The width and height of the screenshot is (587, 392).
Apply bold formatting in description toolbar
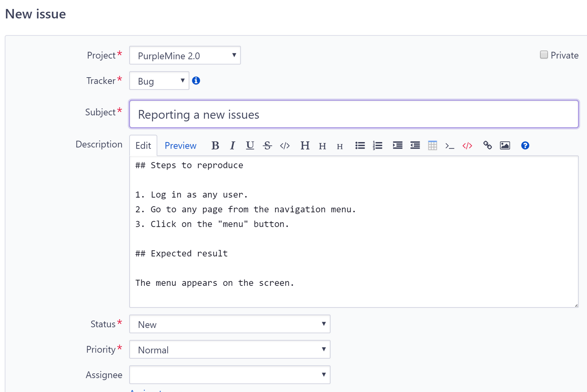click(x=215, y=145)
